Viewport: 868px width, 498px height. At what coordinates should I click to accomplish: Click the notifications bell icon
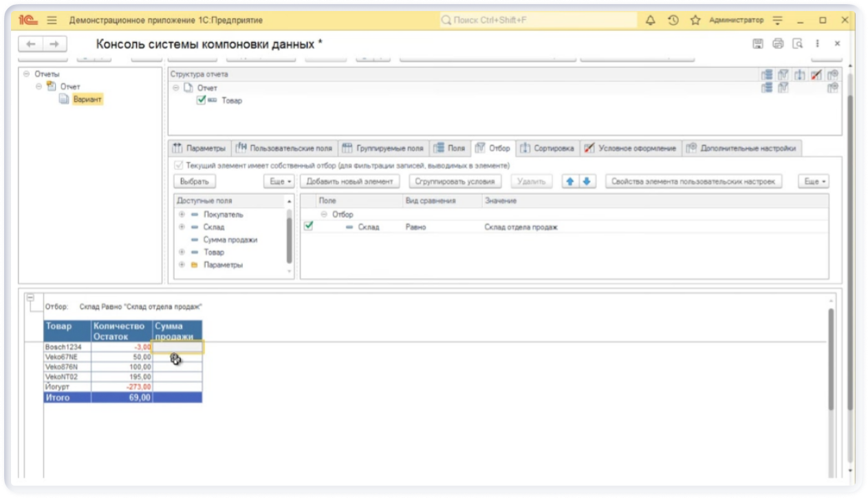point(651,21)
